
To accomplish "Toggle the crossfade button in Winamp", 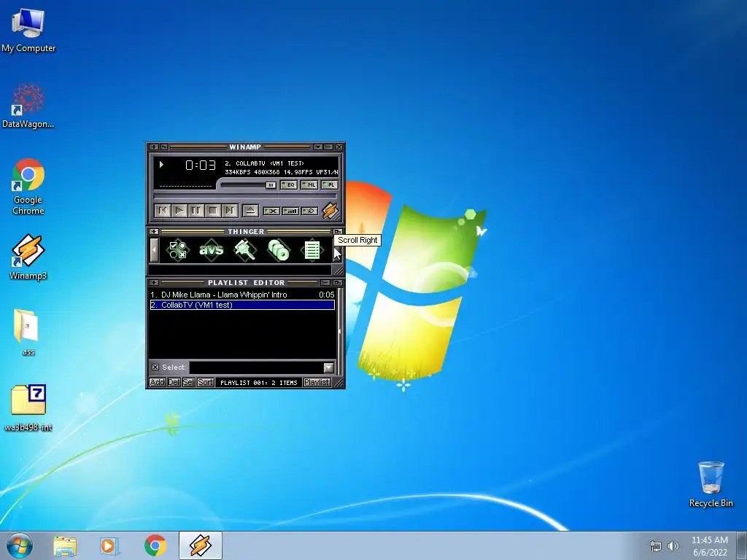I will pyautogui.click(x=271, y=211).
